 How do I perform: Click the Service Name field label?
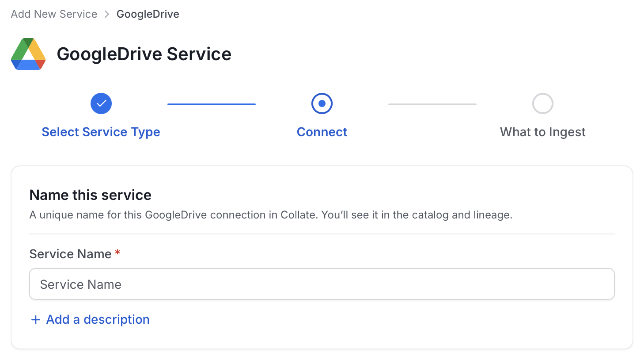(x=70, y=254)
